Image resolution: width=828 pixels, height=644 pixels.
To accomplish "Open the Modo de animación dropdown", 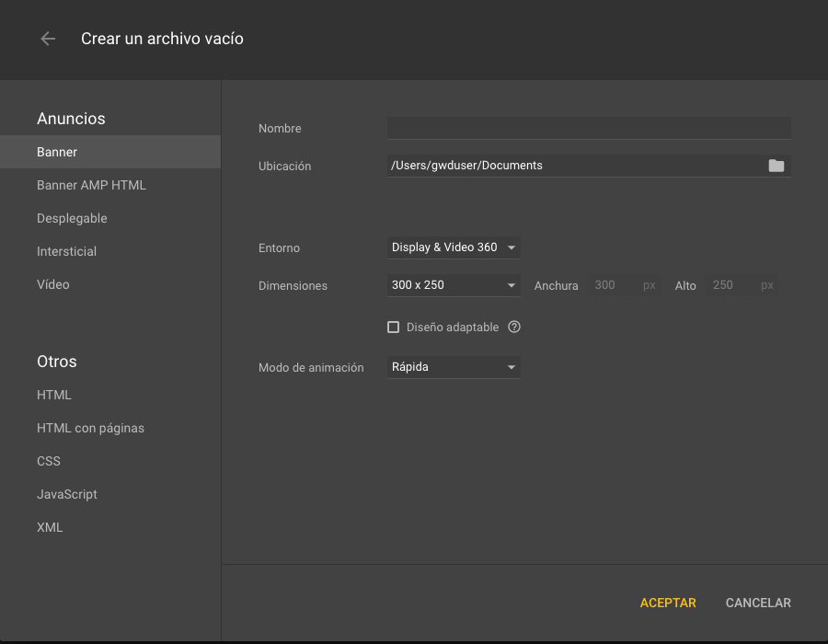I will click(454, 367).
